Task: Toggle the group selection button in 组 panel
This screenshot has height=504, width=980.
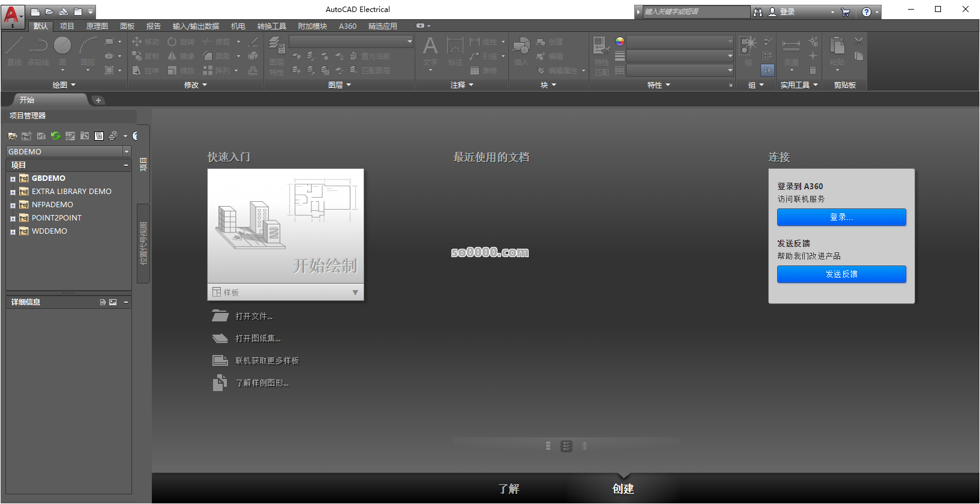Action: [x=768, y=70]
